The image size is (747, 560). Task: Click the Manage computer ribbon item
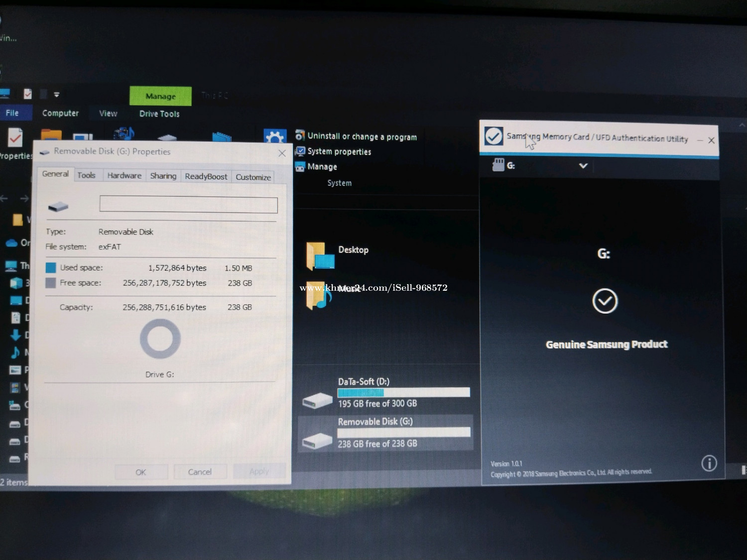pyautogui.click(x=322, y=167)
